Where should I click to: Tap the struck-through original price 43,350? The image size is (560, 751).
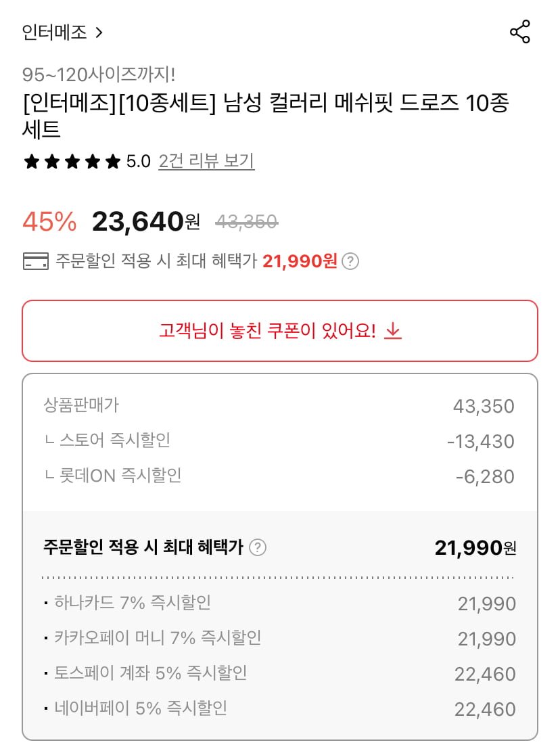(247, 221)
